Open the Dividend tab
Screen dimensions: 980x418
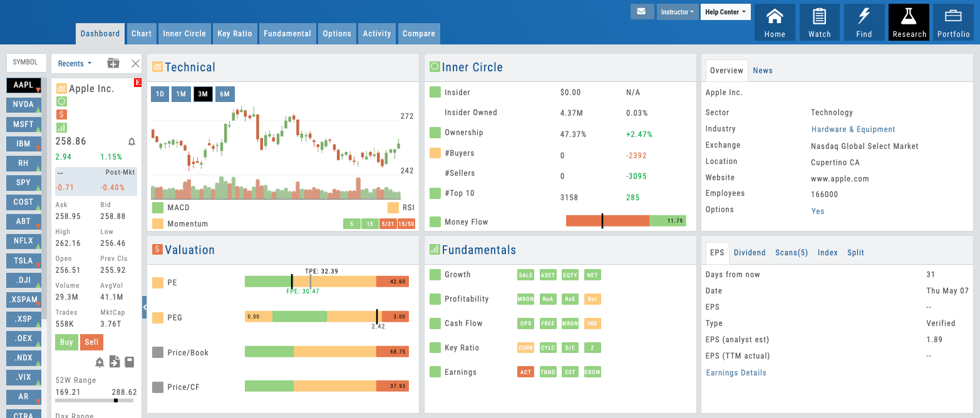click(x=750, y=253)
